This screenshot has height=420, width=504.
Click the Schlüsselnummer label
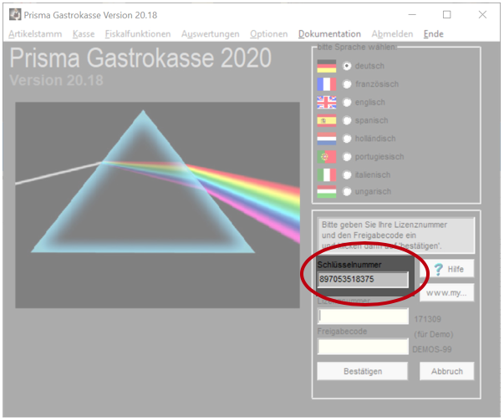[349, 265]
